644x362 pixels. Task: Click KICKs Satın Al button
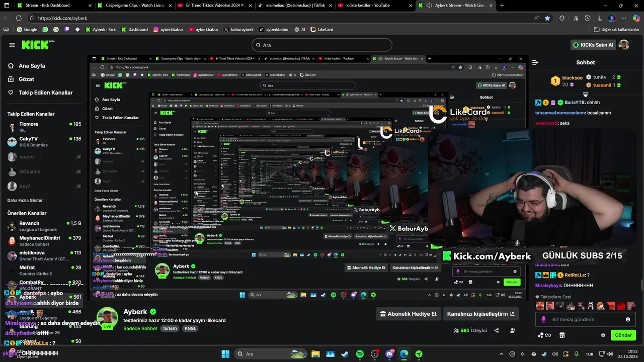click(x=593, y=45)
